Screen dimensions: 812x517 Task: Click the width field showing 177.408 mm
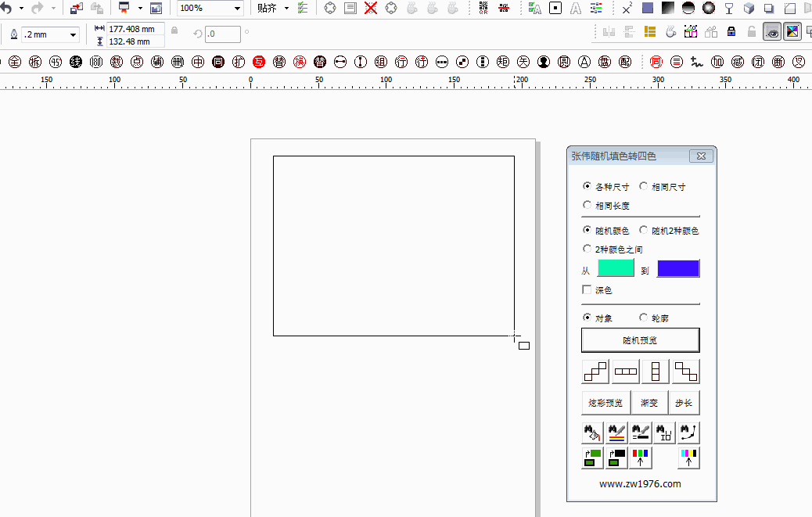point(135,29)
